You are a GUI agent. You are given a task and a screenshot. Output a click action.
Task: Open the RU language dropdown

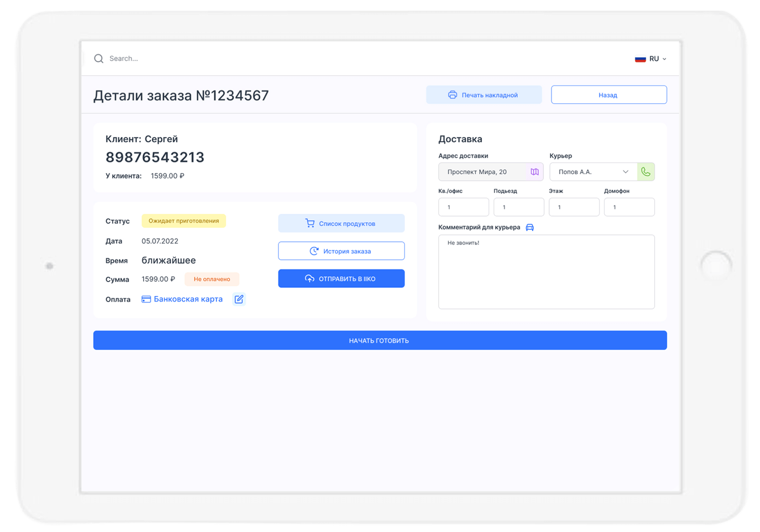[x=657, y=59]
